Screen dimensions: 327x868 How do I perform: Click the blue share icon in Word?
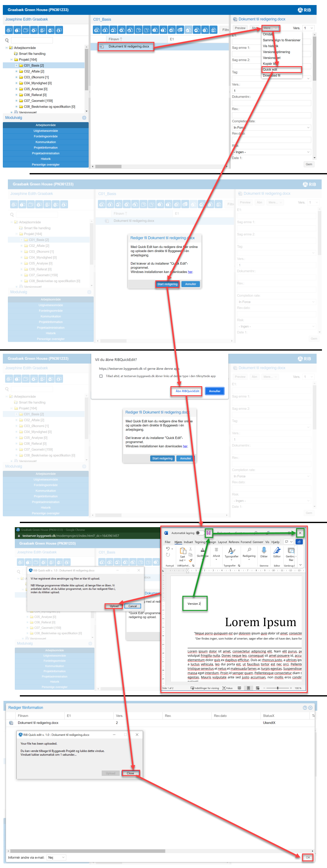point(299,542)
